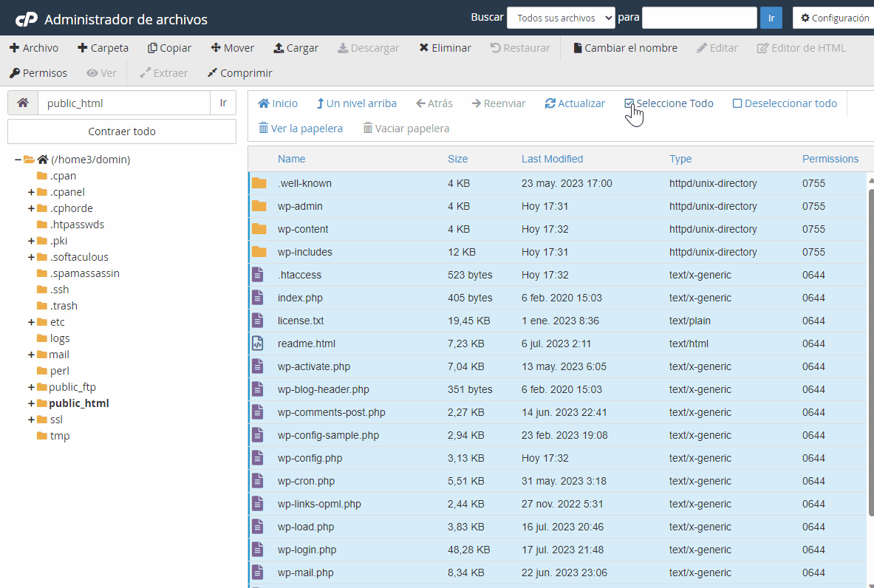This screenshot has width=874, height=588.
Task: Create a new file with Archivo
Action: point(34,48)
